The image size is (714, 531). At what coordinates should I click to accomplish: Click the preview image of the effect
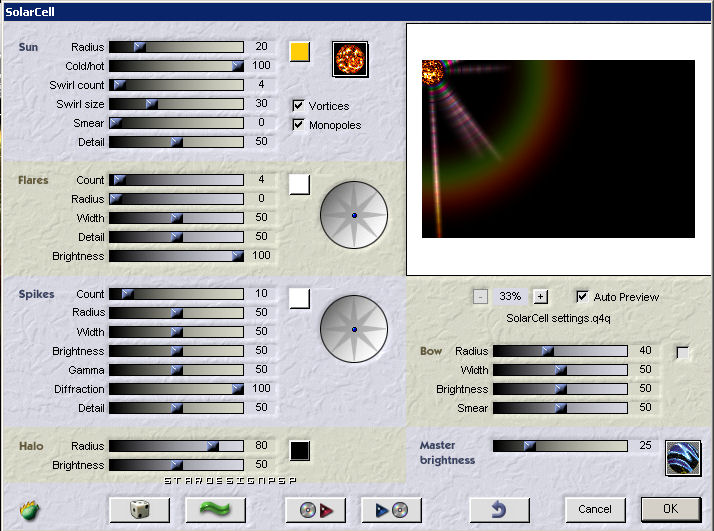coord(558,149)
